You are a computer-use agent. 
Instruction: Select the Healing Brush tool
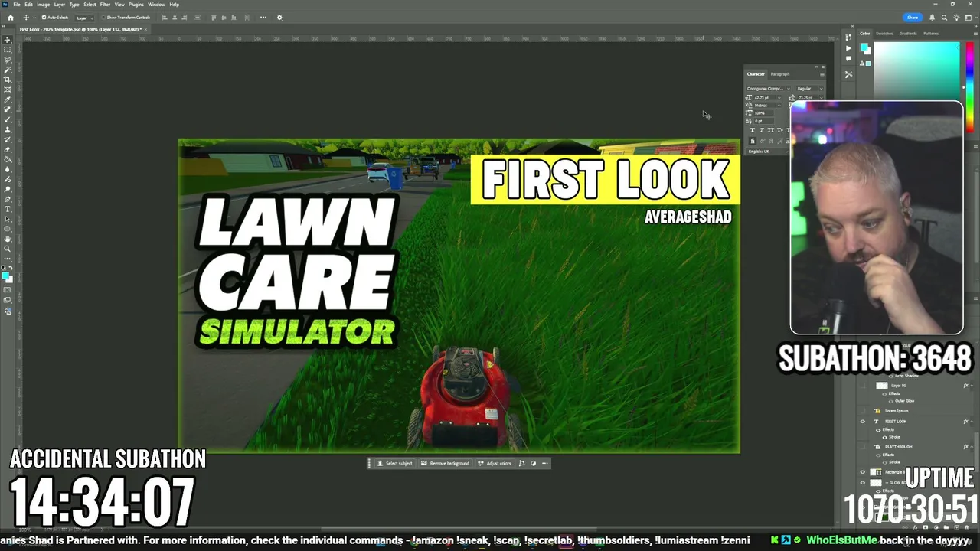pyautogui.click(x=8, y=109)
